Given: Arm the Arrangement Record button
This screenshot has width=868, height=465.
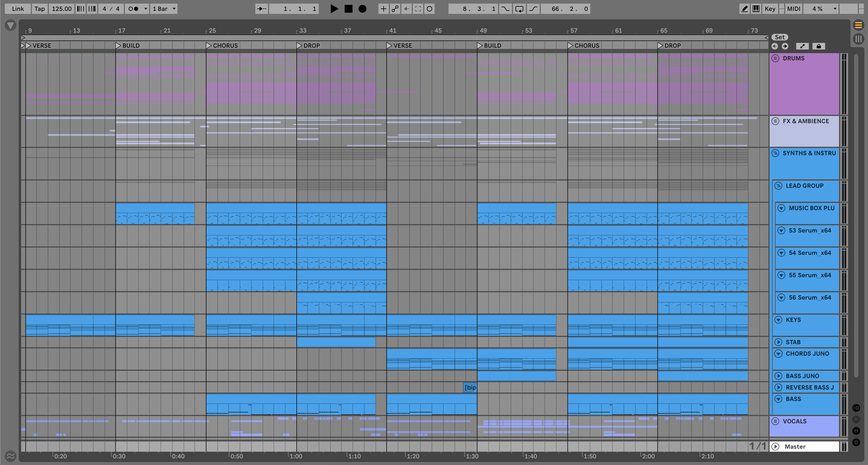Looking at the screenshot, I should [362, 9].
